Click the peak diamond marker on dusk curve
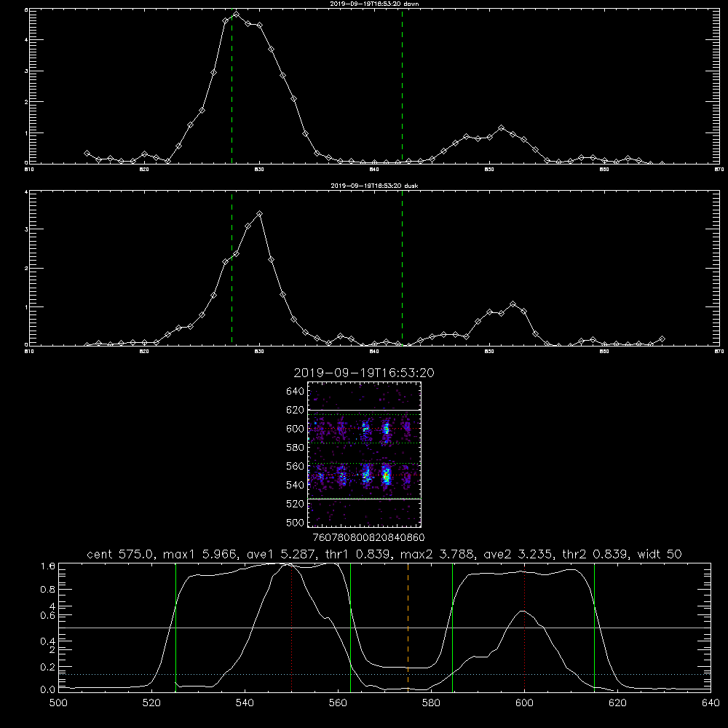This screenshot has height=728, width=728. [x=260, y=213]
